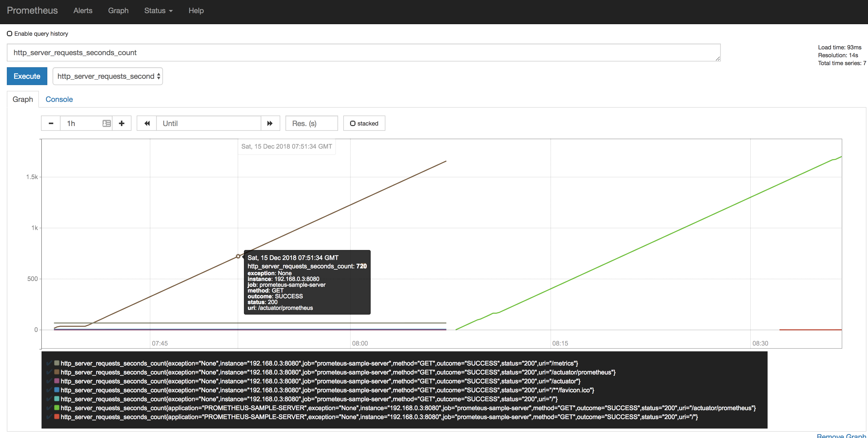Click the plus icon to increase time range
Viewport: 868px width, 438px height.
pos(122,124)
